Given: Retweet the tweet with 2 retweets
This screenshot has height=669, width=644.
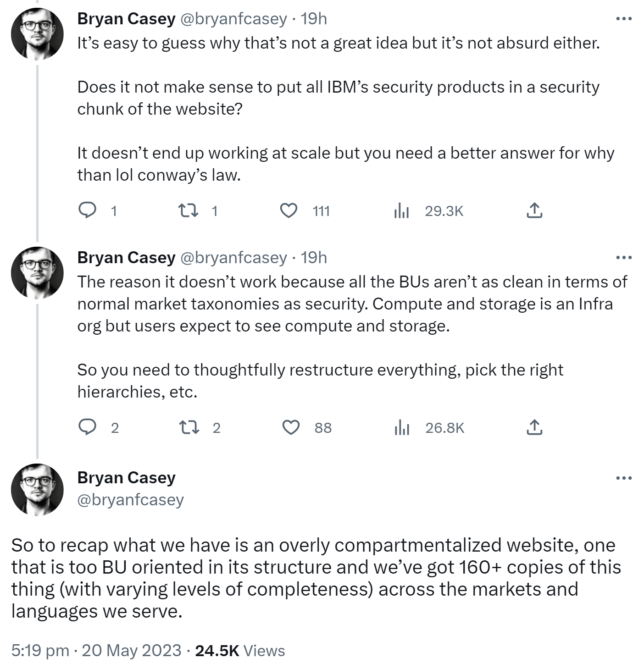Looking at the screenshot, I should click(x=188, y=427).
